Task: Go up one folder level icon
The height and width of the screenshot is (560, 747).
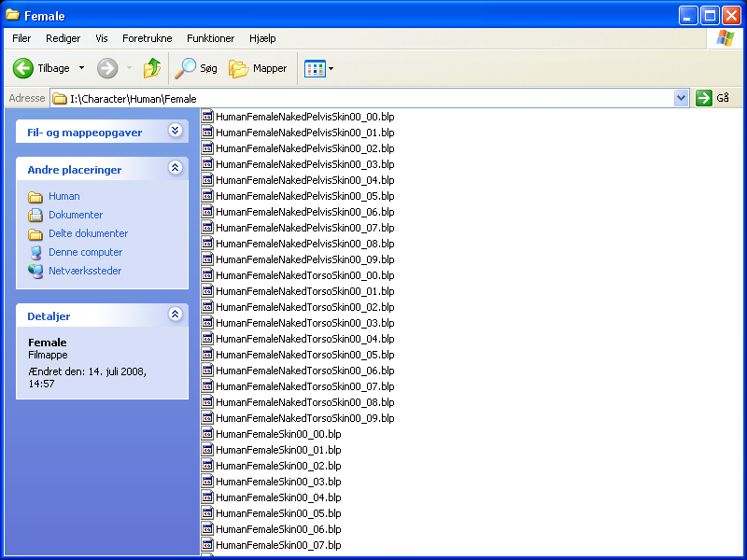Action: click(x=152, y=68)
